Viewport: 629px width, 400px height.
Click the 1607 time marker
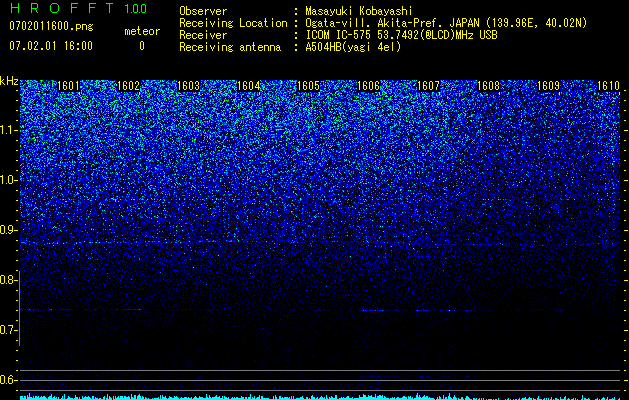428,86
